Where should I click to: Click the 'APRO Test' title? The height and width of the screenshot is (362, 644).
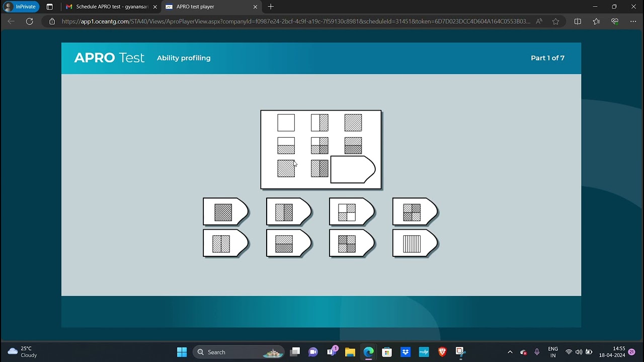109,58
